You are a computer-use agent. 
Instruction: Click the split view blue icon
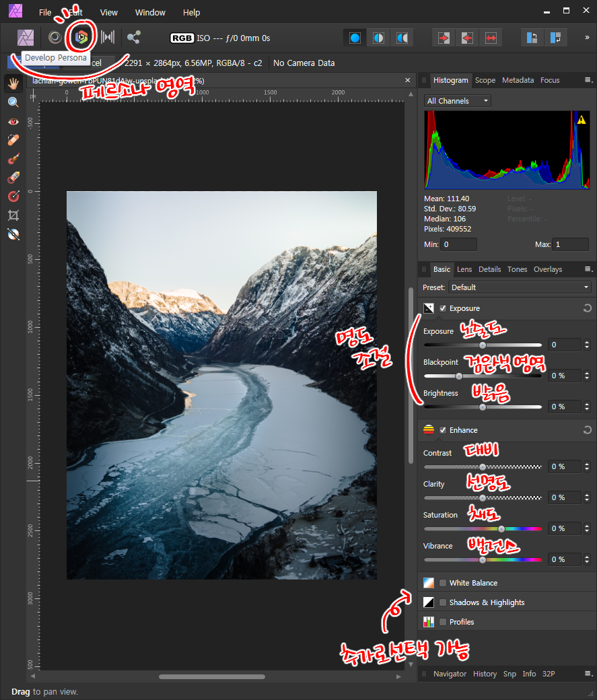532,38
